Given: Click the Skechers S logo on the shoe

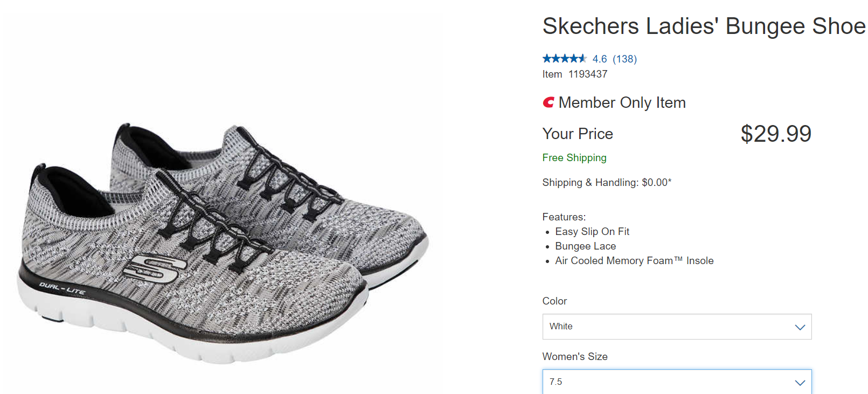Looking at the screenshot, I should point(154,267).
